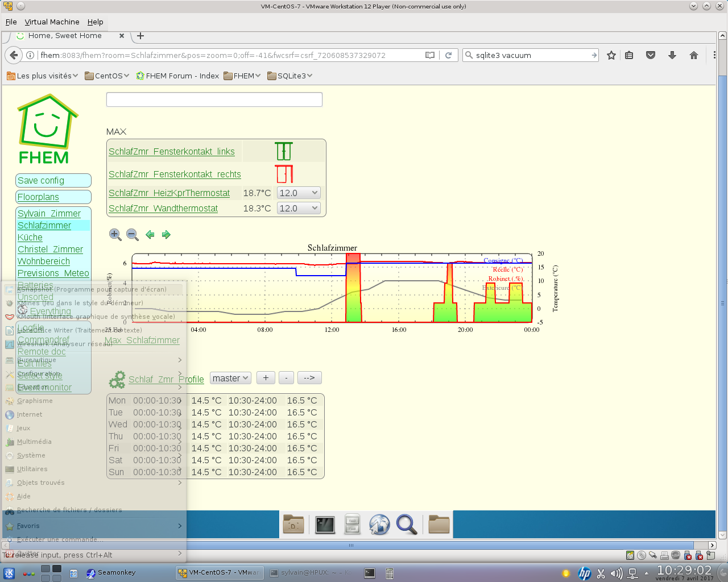Open a new browser tab with the plus
The height and width of the screenshot is (582, 728).
point(140,36)
